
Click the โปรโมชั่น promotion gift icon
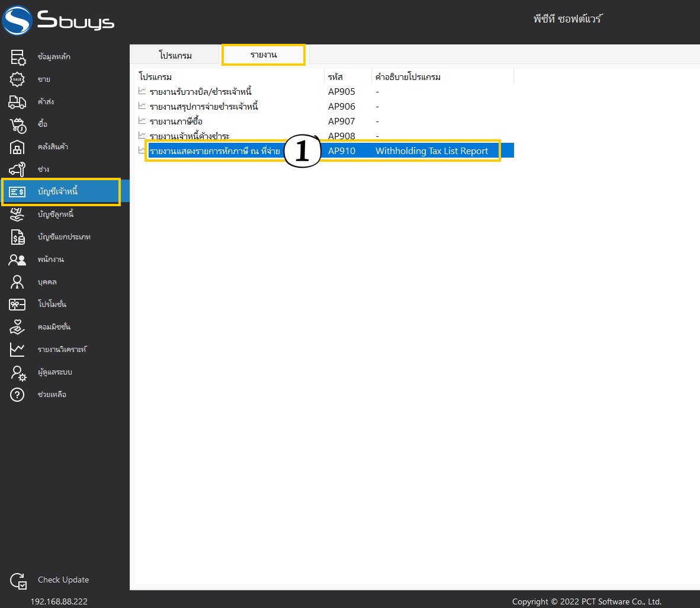coord(17,304)
